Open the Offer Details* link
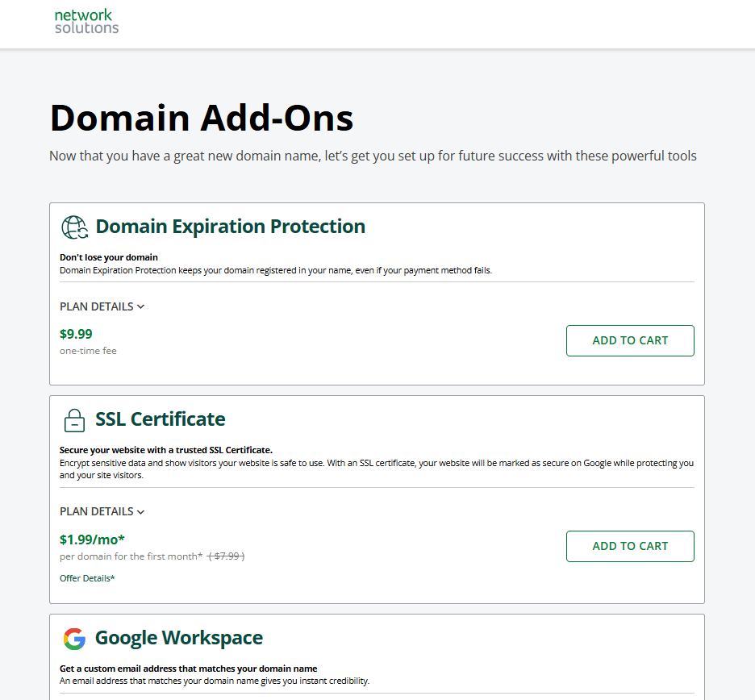Screen dimensions: 755x700 click(87, 578)
